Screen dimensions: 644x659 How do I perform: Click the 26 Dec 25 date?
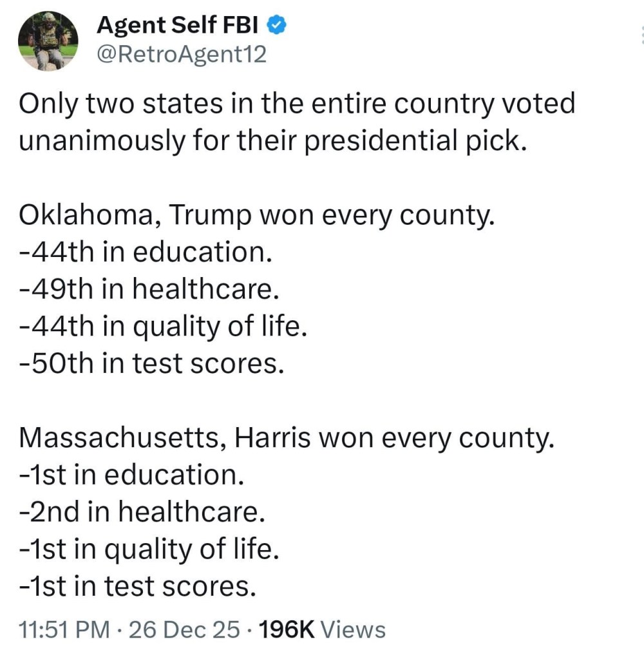(185, 629)
